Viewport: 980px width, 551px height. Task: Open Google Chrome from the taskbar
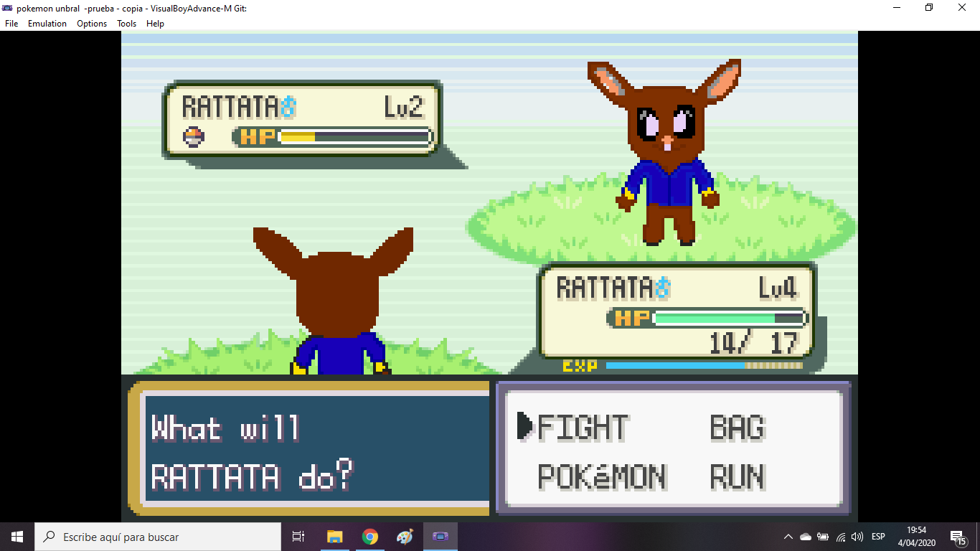[x=370, y=537]
